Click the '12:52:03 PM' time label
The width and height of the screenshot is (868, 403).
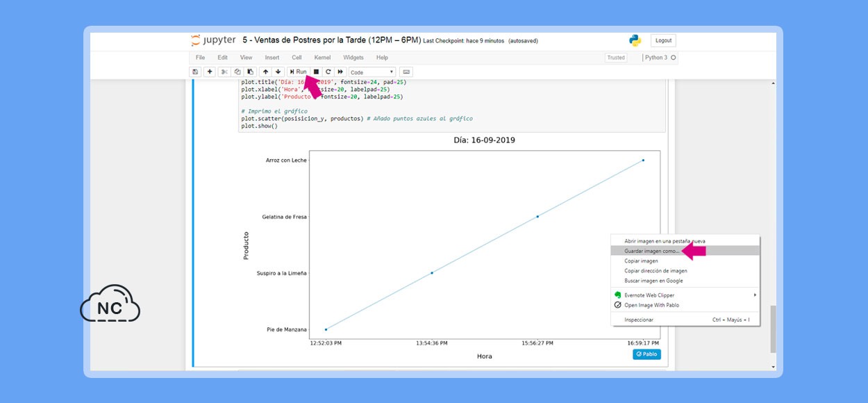(326, 343)
